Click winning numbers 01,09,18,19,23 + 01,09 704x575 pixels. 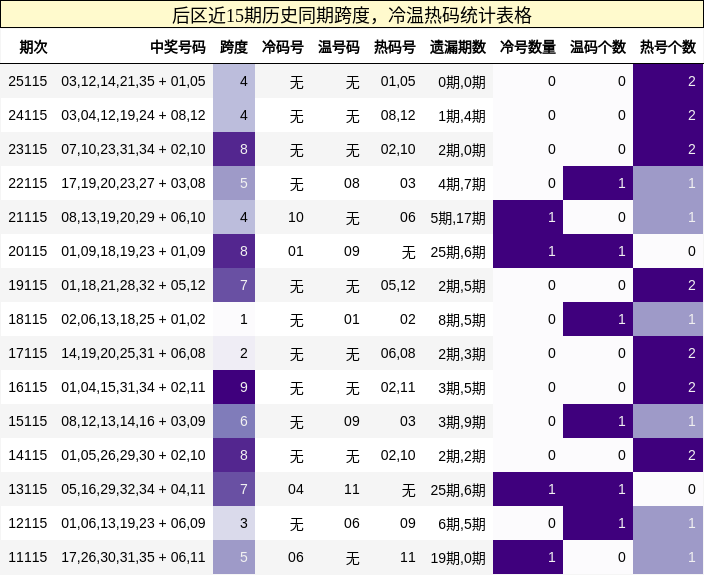tap(133, 251)
